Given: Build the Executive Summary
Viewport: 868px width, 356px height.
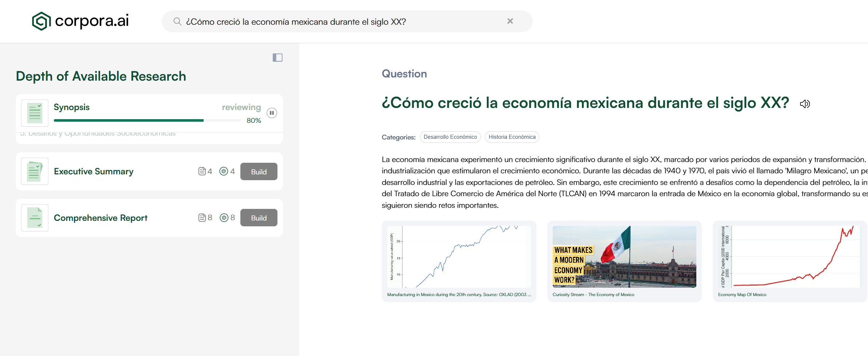Looking at the screenshot, I should pyautogui.click(x=259, y=171).
